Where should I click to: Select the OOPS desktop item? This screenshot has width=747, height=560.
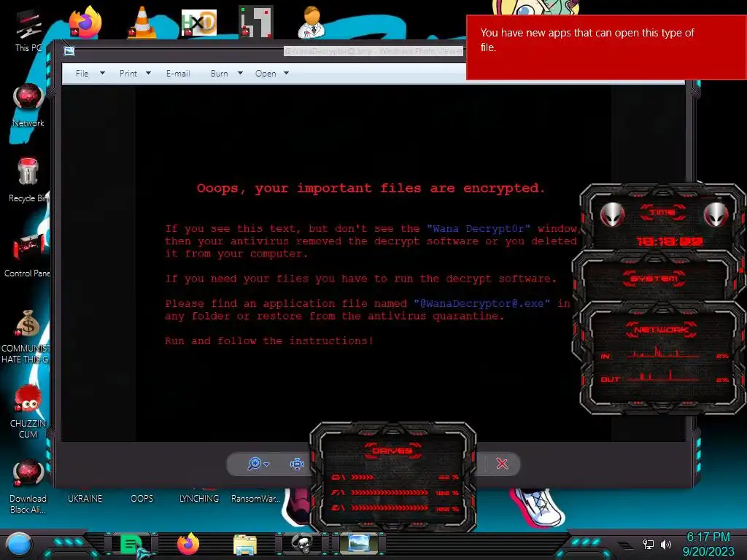coord(142,498)
